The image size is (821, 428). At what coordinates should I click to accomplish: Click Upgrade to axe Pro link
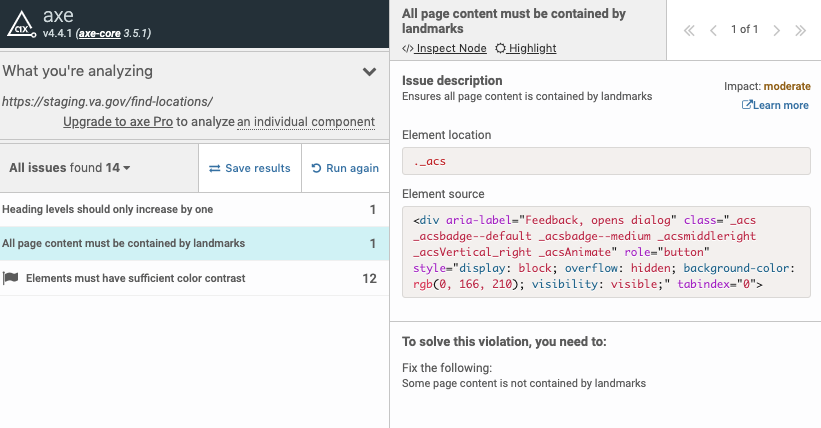pos(119,122)
